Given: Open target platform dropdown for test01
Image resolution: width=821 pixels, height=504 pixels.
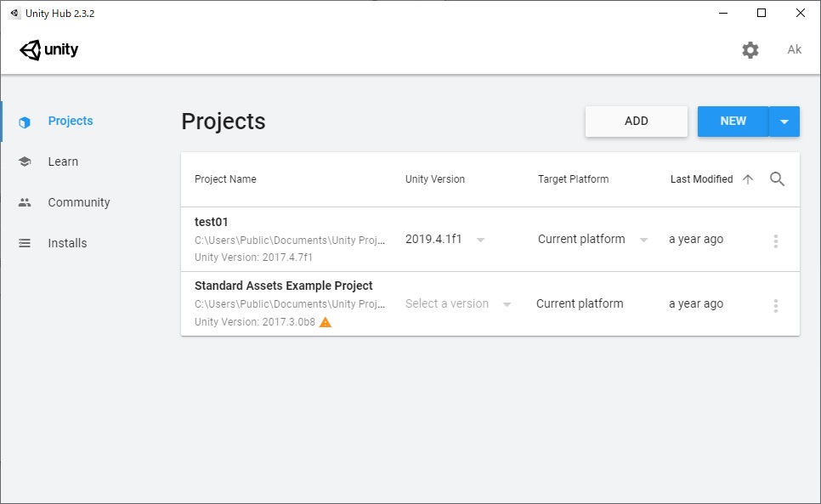Looking at the screenshot, I should 593,239.
